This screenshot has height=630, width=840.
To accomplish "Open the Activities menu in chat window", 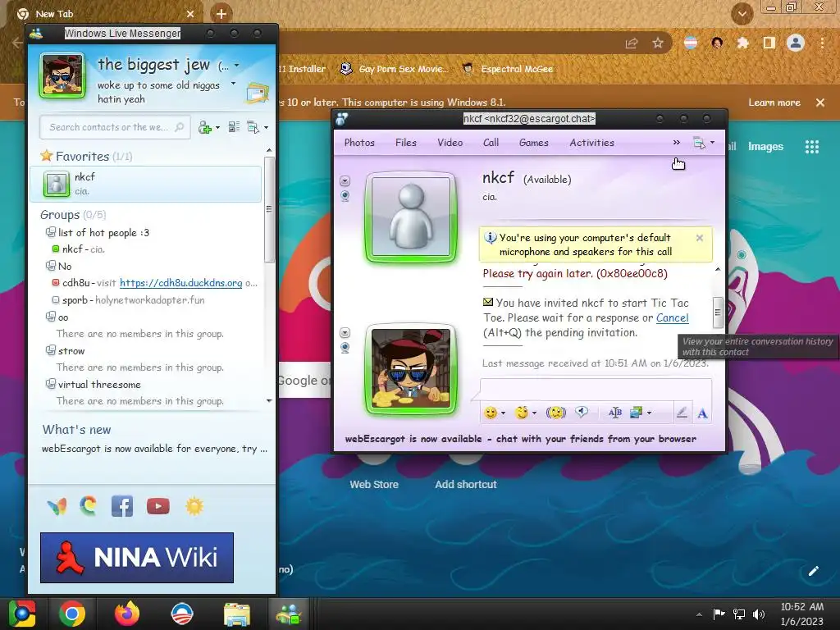I will pyautogui.click(x=592, y=143).
